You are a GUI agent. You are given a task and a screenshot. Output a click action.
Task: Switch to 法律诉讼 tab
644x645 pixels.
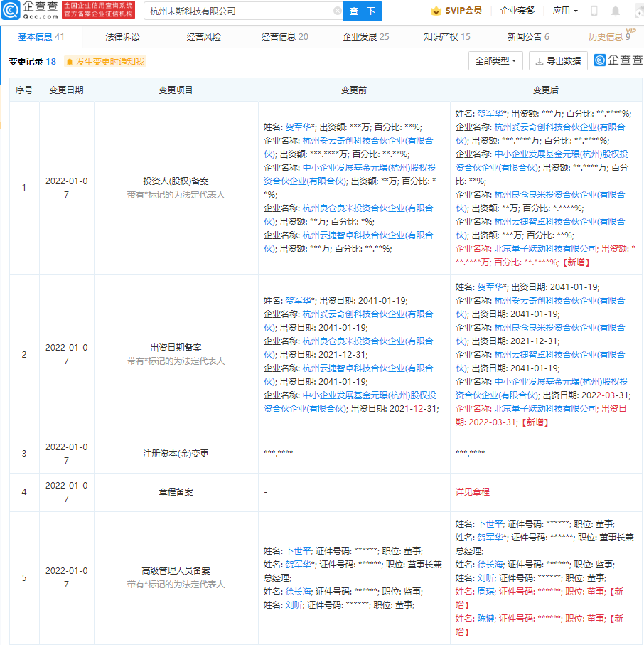click(x=122, y=36)
